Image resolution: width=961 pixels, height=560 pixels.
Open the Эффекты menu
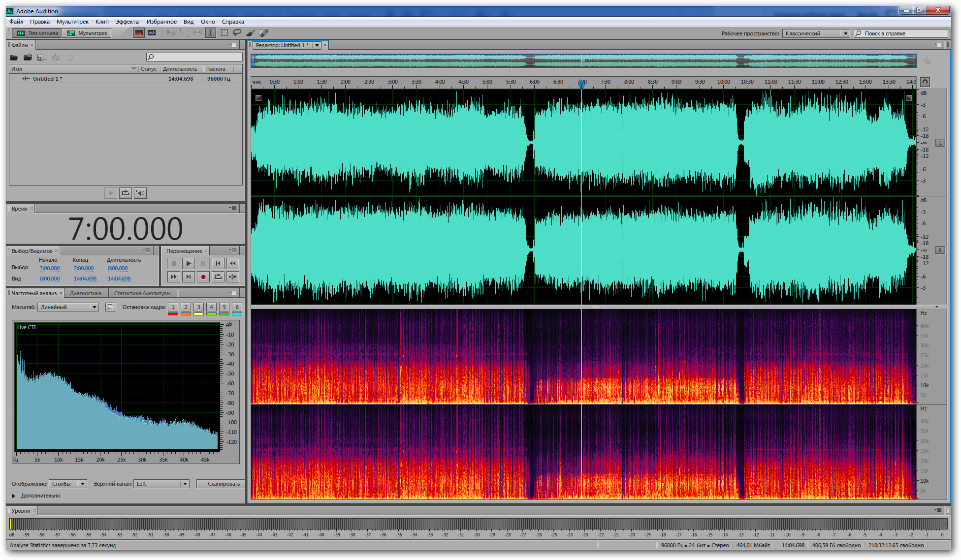[x=128, y=22]
